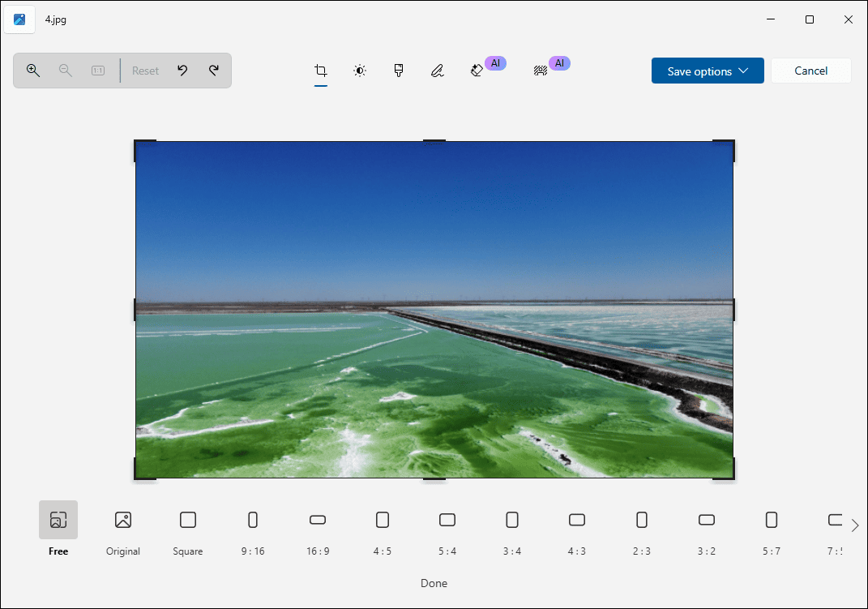This screenshot has height=609, width=868.
Task: Open the AI Background tool
Action: click(x=540, y=71)
